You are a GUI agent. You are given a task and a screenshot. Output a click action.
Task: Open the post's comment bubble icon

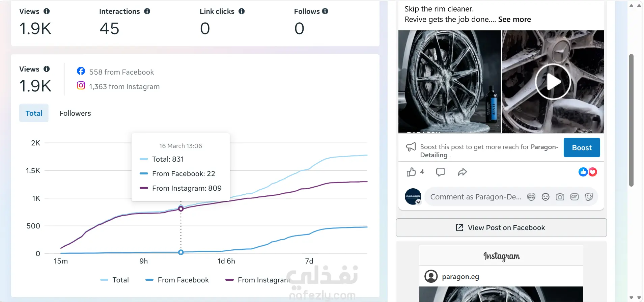click(441, 172)
